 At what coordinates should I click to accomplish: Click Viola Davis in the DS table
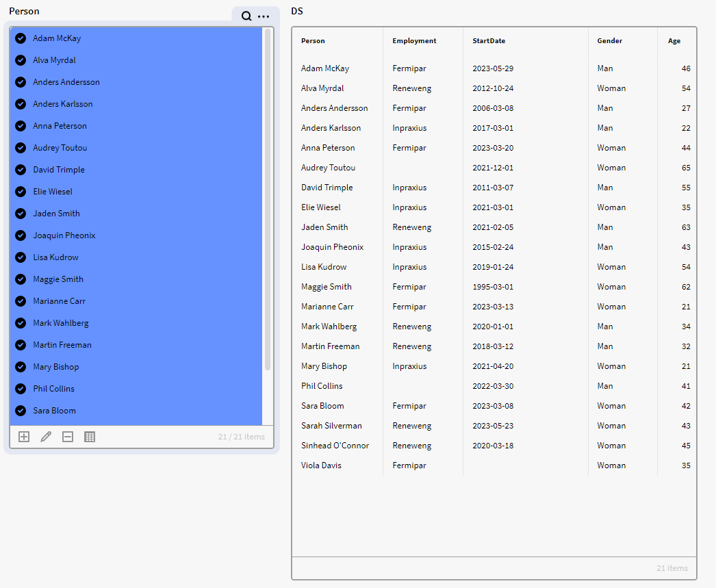[x=321, y=465]
